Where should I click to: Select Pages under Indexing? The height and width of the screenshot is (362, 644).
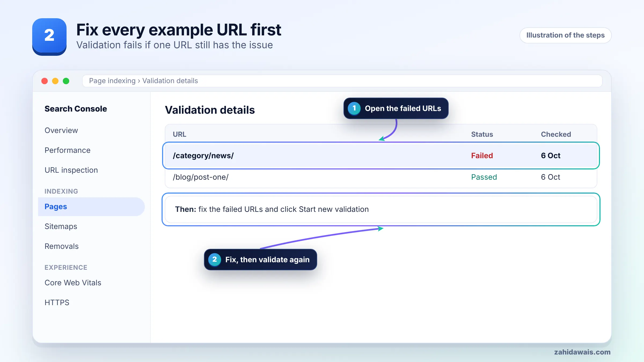(91, 206)
